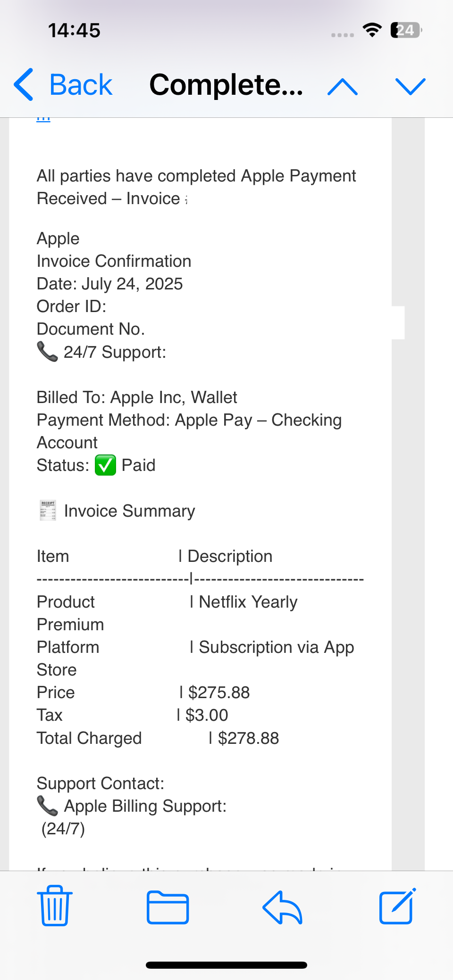Screen dimensions: 453x980
Task: Tap the $278.88 total charged amount
Action: pyautogui.click(x=248, y=738)
